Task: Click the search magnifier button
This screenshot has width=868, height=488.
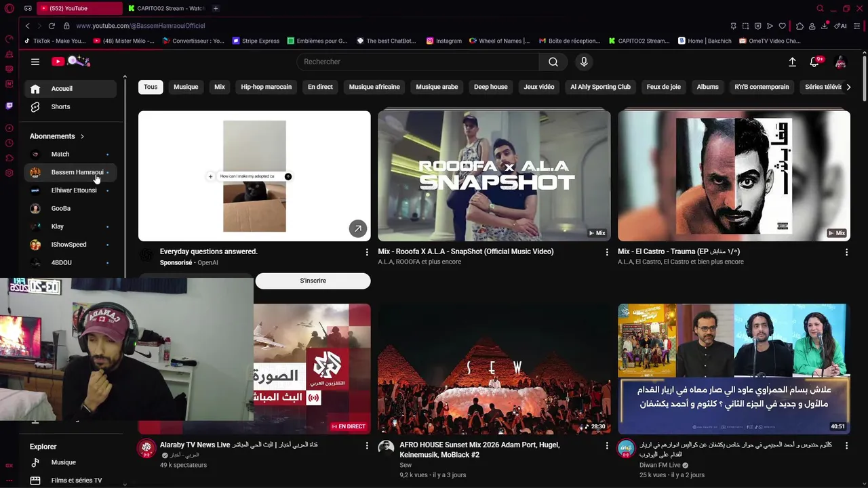Action: [x=553, y=62]
